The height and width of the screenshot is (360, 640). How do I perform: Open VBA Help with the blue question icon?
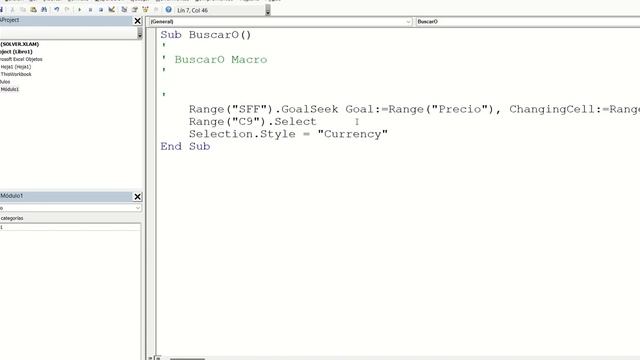click(x=168, y=10)
